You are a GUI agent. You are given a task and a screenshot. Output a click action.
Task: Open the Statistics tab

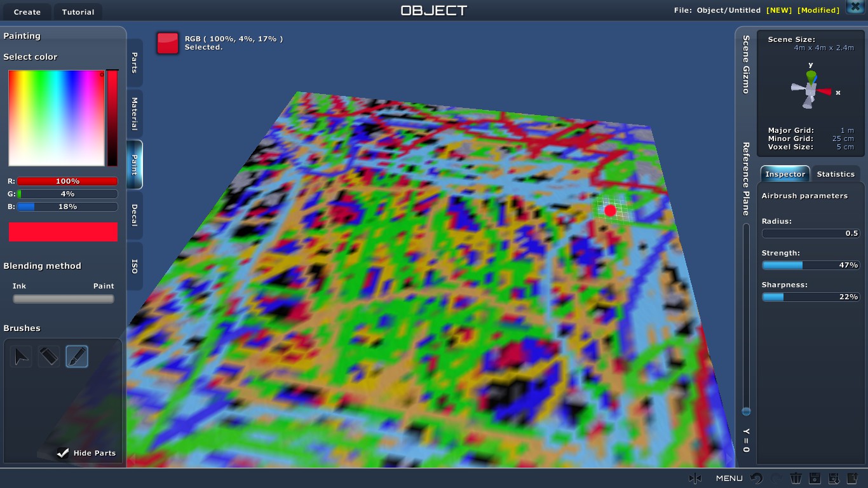point(836,174)
